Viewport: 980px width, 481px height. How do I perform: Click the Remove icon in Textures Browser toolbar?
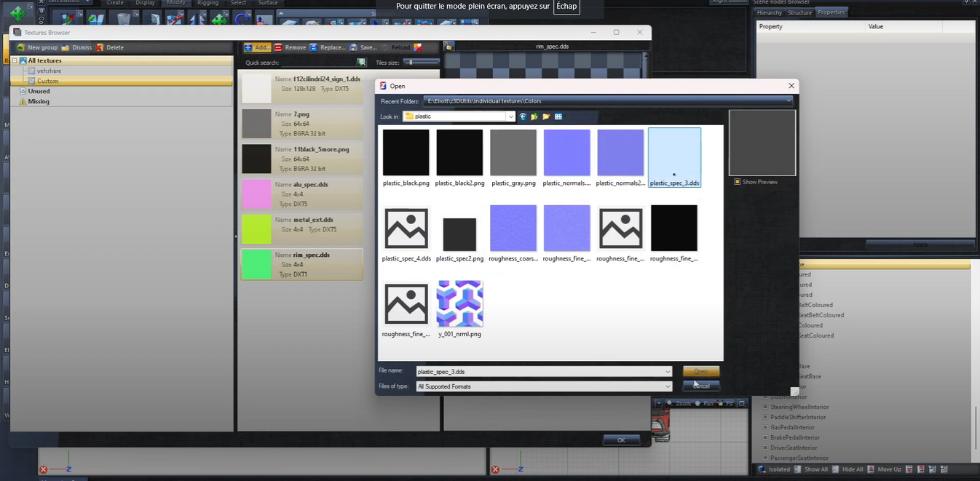tap(277, 47)
